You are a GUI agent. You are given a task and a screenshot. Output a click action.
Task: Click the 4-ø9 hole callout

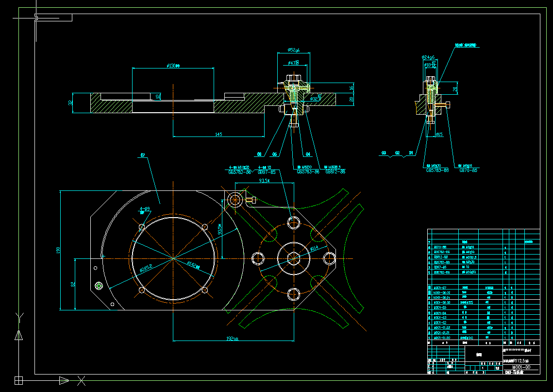click(145, 209)
